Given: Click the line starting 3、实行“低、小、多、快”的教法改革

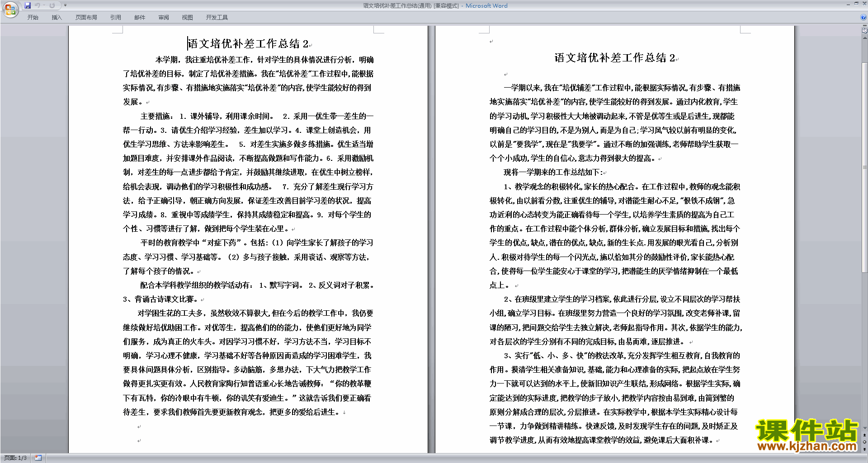Looking at the screenshot, I should (x=622, y=355).
